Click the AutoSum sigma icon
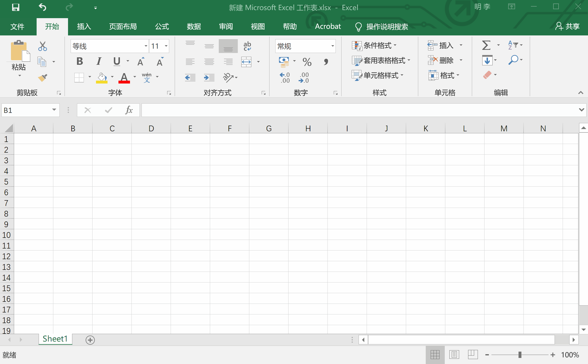 pyautogui.click(x=486, y=45)
